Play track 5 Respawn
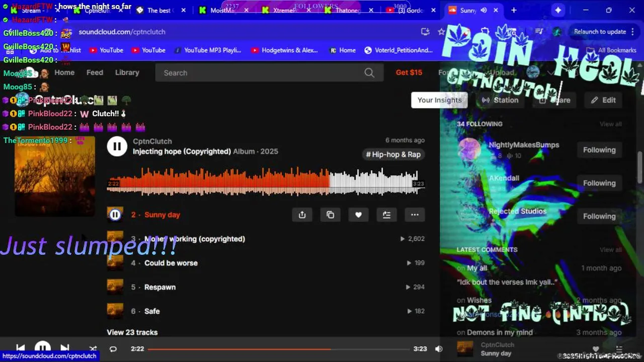 coord(160,287)
